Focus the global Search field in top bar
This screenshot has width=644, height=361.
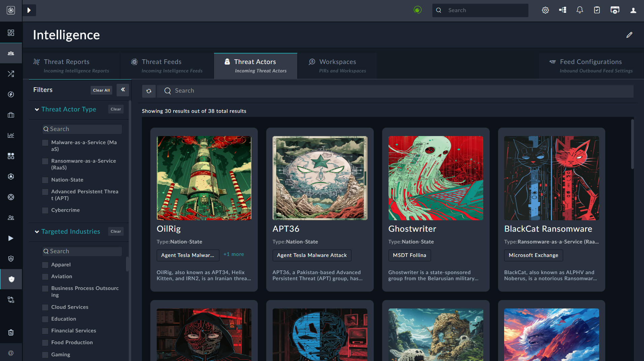pyautogui.click(x=480, y=10)
